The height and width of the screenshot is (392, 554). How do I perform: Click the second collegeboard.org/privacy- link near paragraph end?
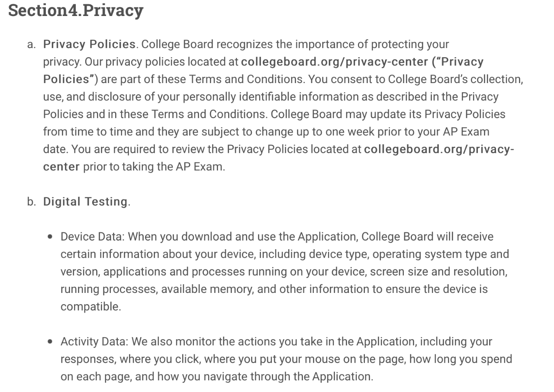439,149
